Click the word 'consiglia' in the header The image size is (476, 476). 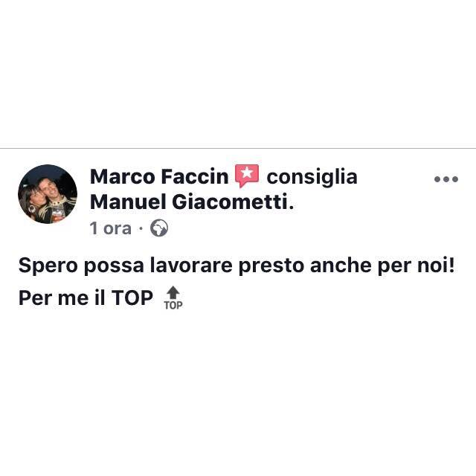point(312,177)
